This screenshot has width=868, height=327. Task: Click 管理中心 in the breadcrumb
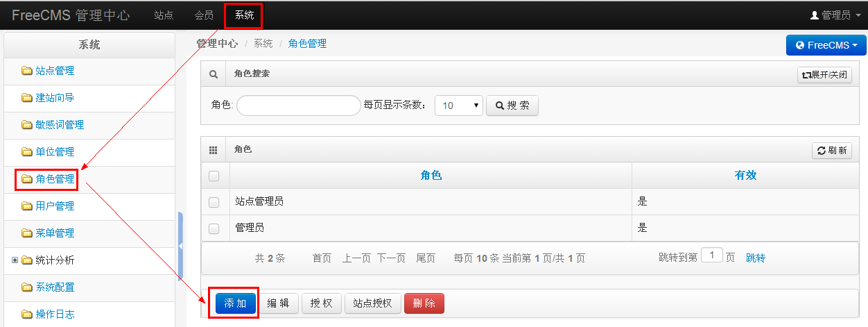[217, 44]
